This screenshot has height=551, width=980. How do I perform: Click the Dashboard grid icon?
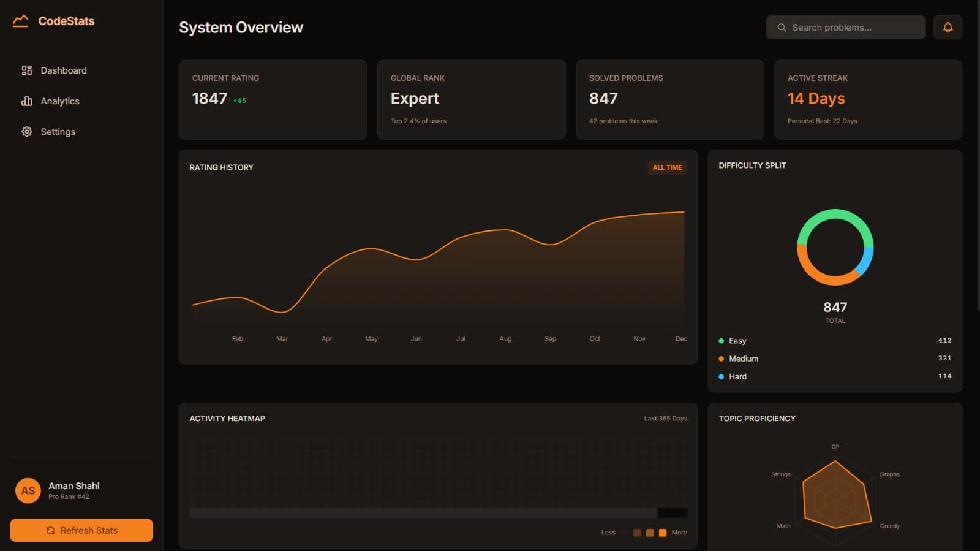[26, 70]
